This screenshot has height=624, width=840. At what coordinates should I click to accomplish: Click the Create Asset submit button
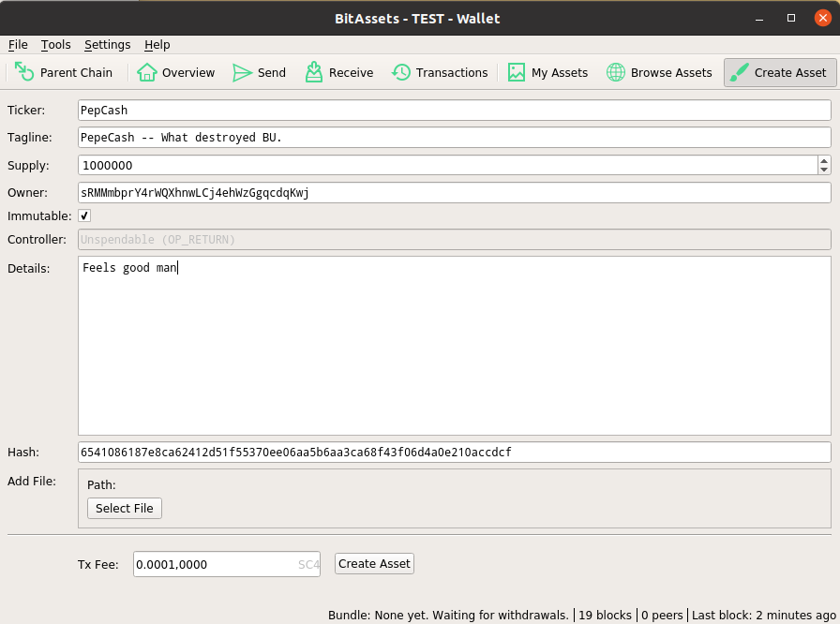click(x=374, y=563)
